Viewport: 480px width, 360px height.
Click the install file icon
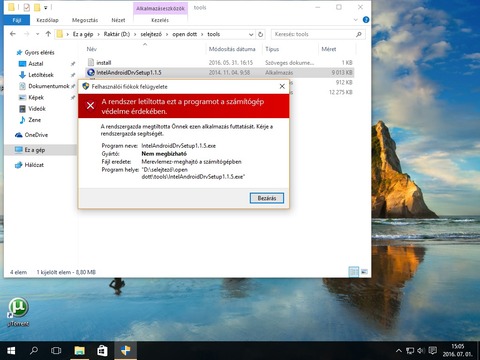(91, 62)
